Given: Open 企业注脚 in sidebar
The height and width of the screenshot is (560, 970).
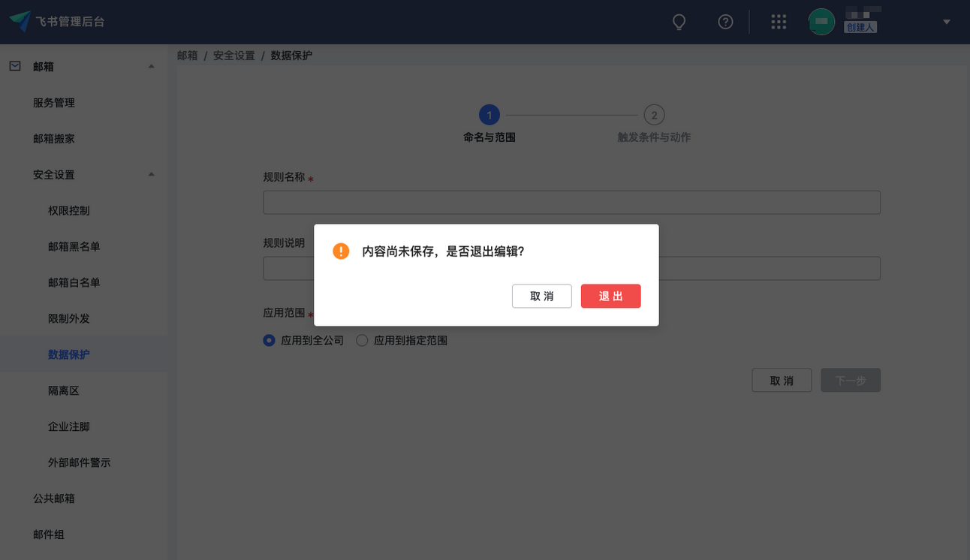Looking at the screenshot, I should 69,426.
